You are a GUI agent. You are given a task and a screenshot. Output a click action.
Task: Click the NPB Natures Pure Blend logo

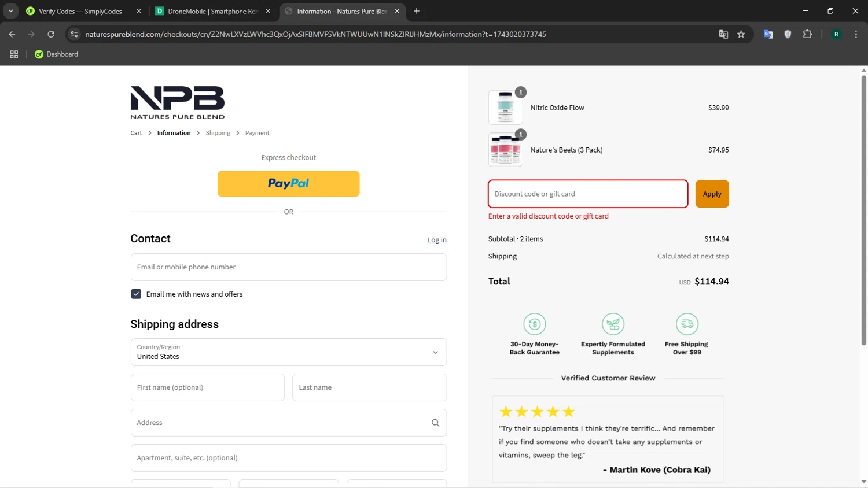(x=178, y=102)
